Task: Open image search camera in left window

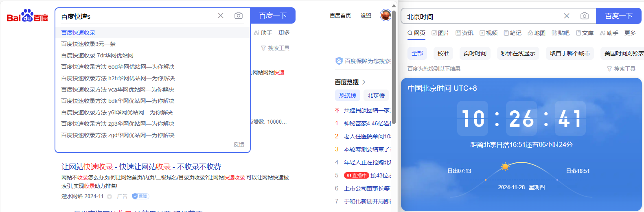Action: [239, 15]
